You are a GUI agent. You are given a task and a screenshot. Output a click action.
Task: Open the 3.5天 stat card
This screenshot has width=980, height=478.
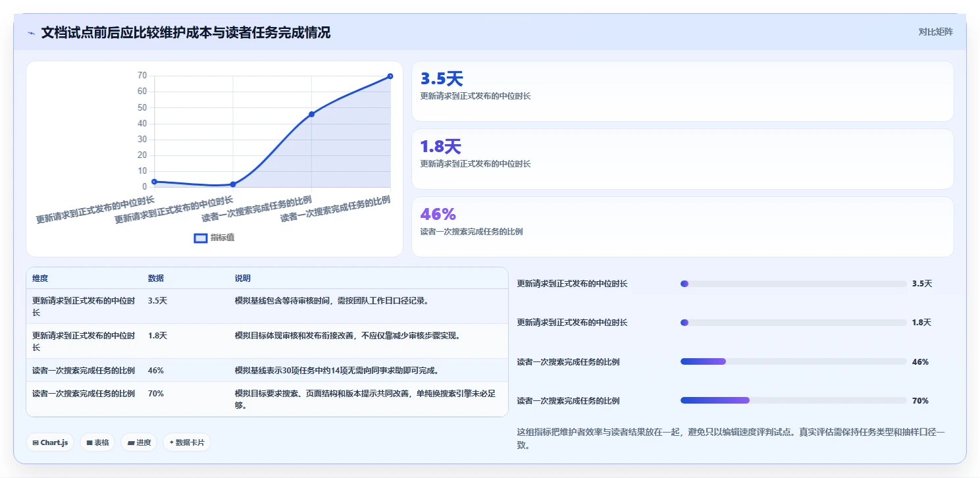pyautogui.click(x=683, y=91)
